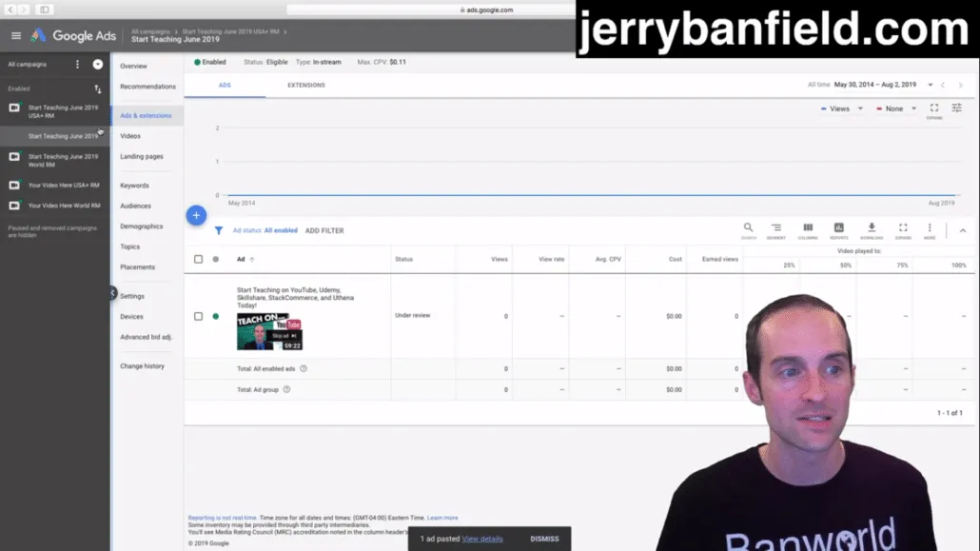Click Learn more link in footer
Image resolution: width=980 pixels, height=551 pixels.
442,518
